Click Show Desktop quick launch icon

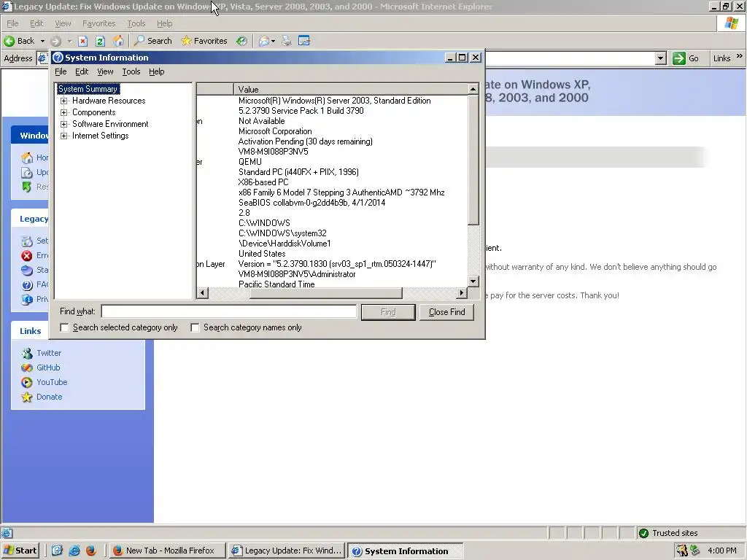tap(57, 551)
